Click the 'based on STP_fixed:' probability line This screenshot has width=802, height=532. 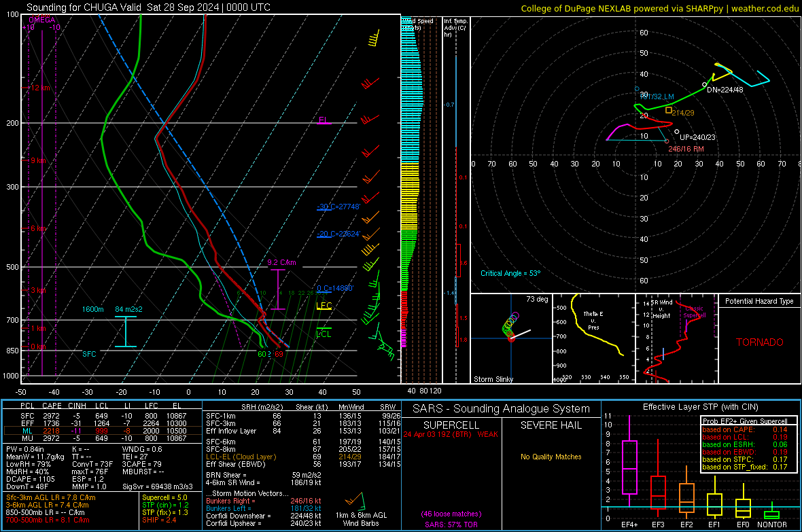(745, 467)
